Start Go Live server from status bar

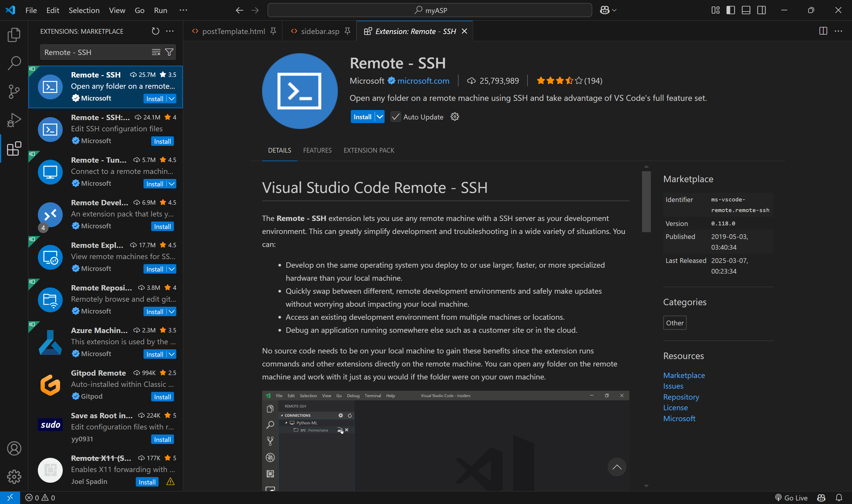tap(791, 497)
